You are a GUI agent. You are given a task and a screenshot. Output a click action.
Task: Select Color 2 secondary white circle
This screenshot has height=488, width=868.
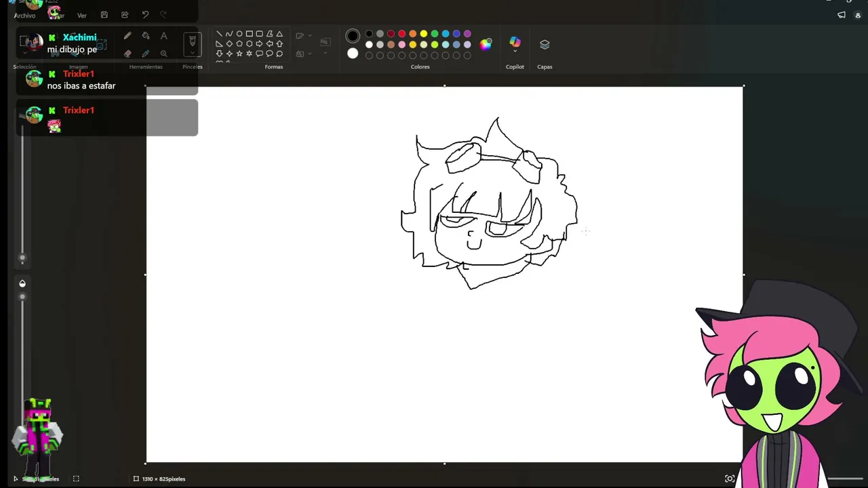point(353,54)
